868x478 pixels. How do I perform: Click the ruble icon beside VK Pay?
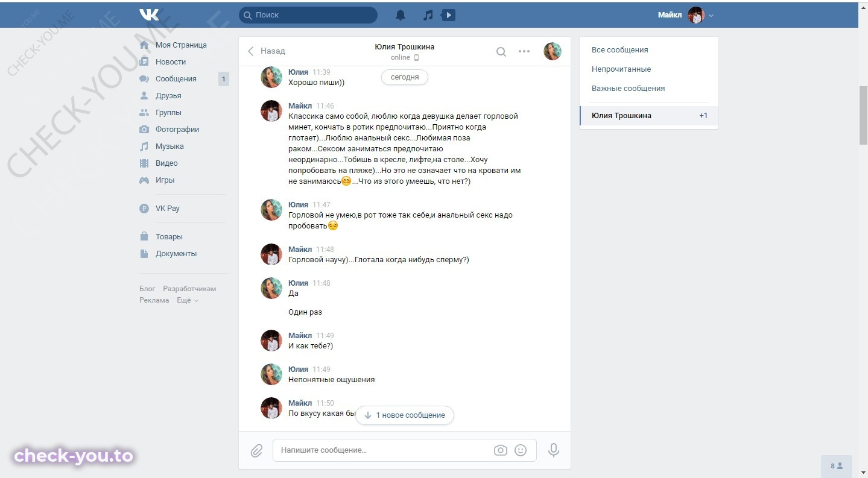pos(144,209)
